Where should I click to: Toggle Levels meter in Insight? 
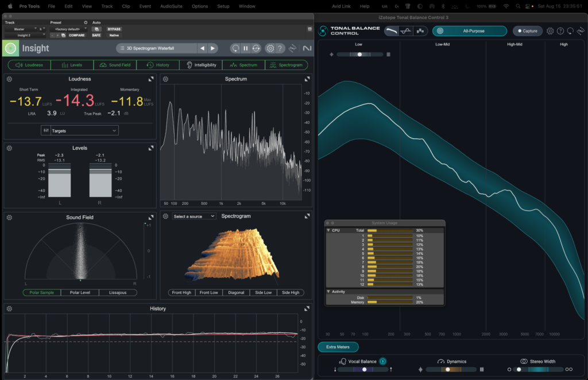[x=72, y=65]
